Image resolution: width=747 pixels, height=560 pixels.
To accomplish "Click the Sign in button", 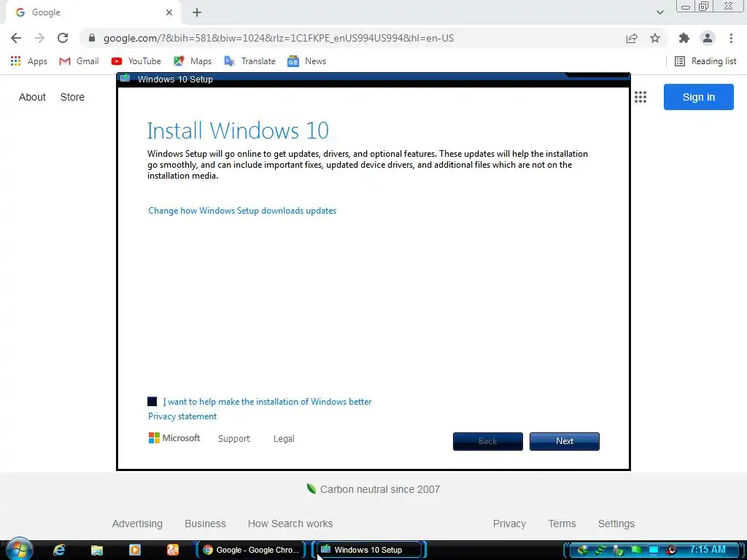I will 698,97.
